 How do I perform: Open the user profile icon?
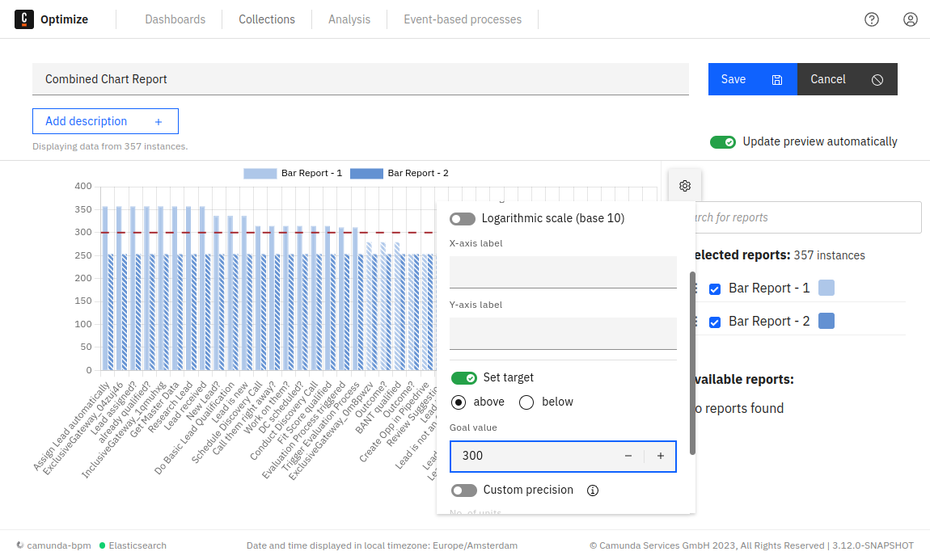pyautogui.click(x=911, y=19)
